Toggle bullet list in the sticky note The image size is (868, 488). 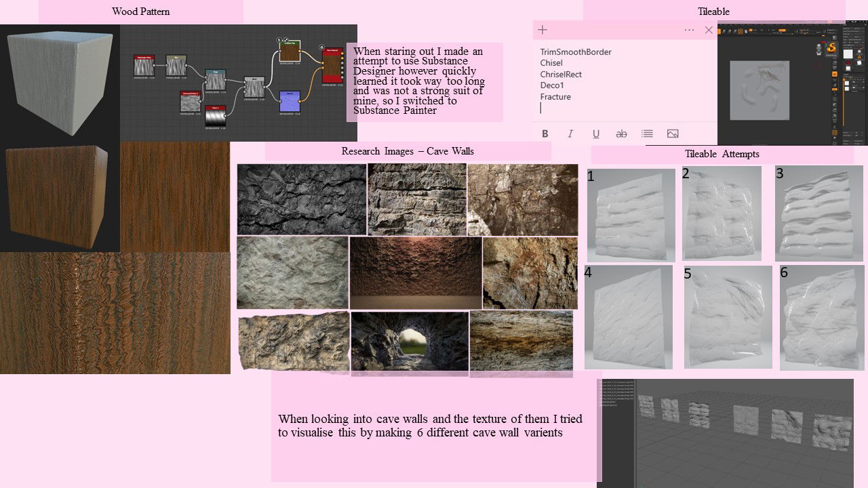(x=647, y=134)
